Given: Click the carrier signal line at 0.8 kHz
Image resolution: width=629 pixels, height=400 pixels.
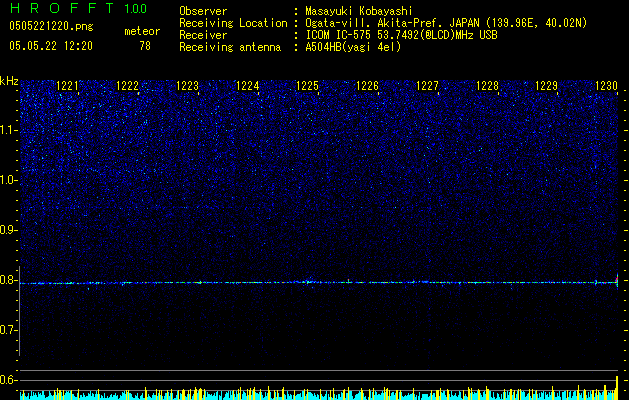Looking at the screenshot, I should click(x=319, y=282).
